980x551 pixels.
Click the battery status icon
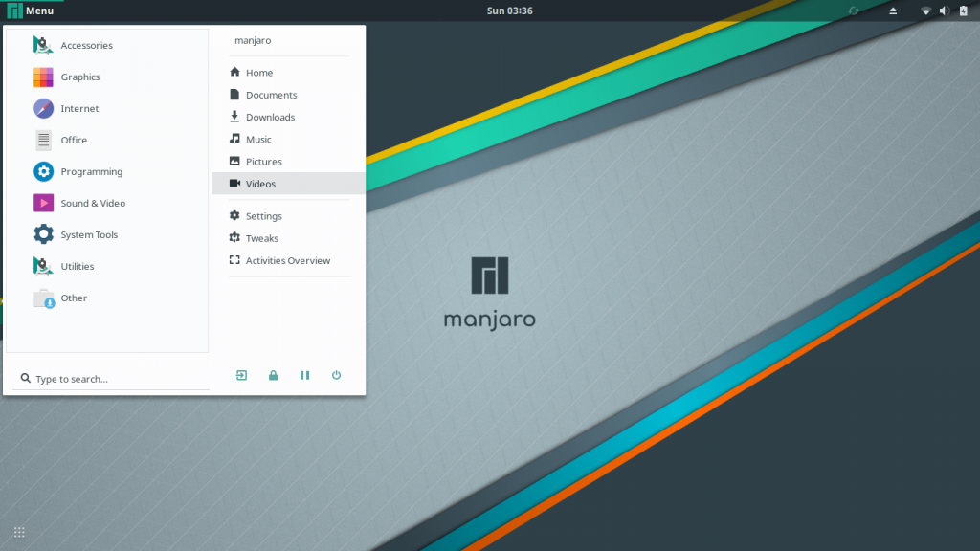pos(962,11)
